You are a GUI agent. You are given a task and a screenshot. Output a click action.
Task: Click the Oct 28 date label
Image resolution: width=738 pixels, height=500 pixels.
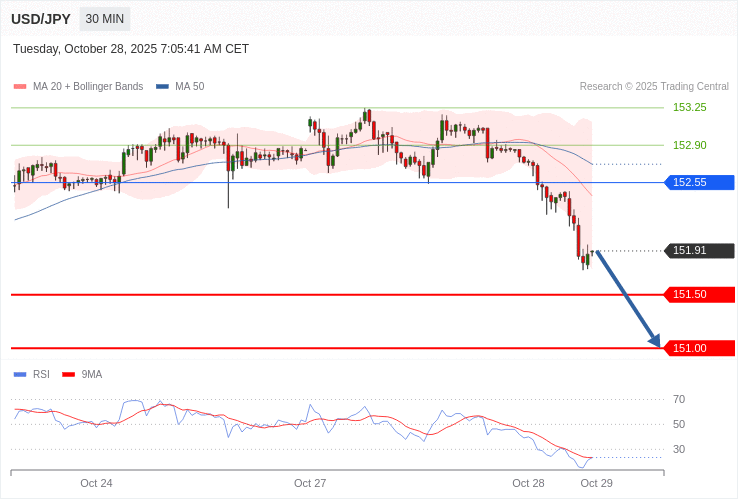(x=528, y=483)
